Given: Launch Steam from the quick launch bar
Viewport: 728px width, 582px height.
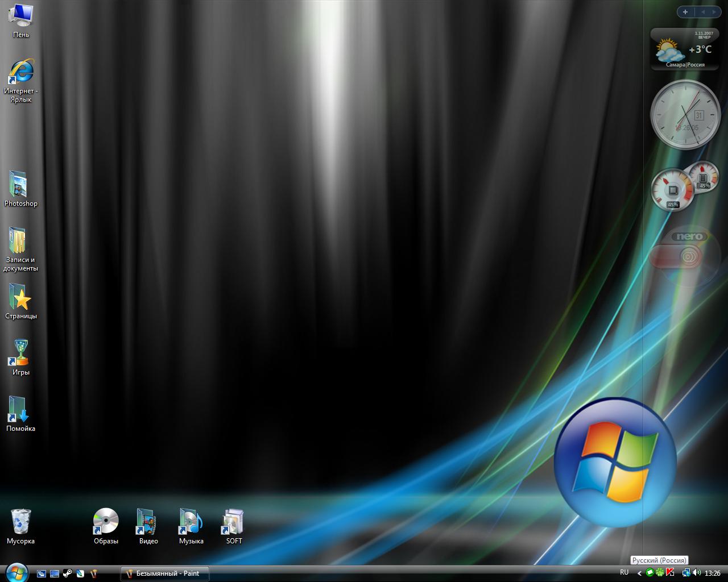Looking at the screenshot, I should click(x=68, y=573).
